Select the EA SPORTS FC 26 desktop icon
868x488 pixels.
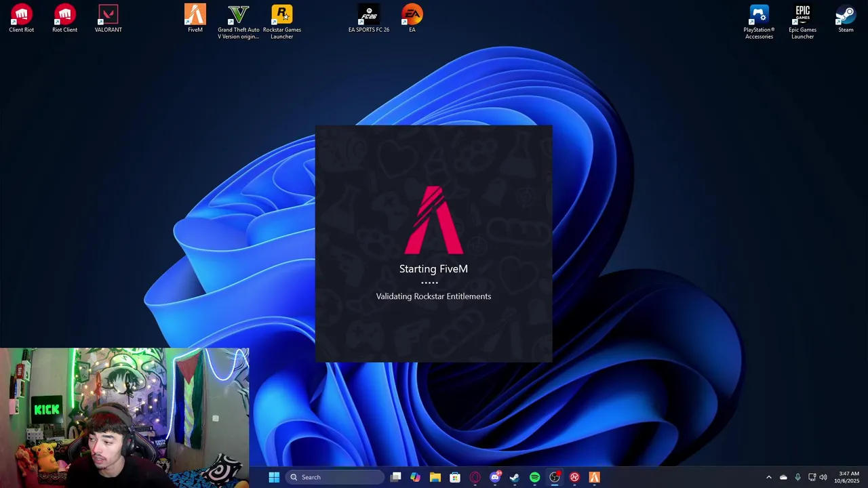point(369,19)
